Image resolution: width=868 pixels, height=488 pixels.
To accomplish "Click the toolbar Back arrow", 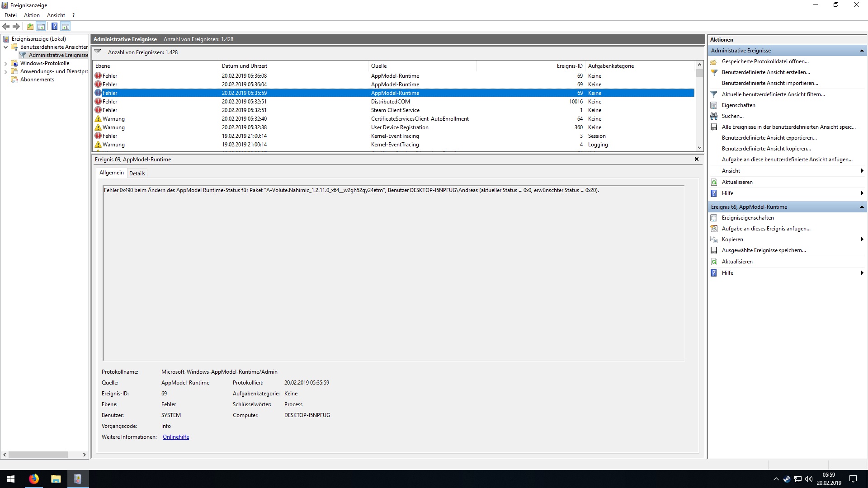I will click(x=6, y=26).
